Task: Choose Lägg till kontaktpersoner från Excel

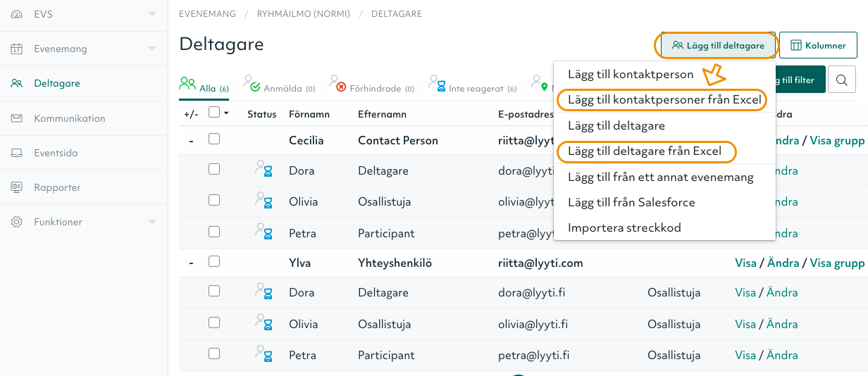Action: point(660,100)
